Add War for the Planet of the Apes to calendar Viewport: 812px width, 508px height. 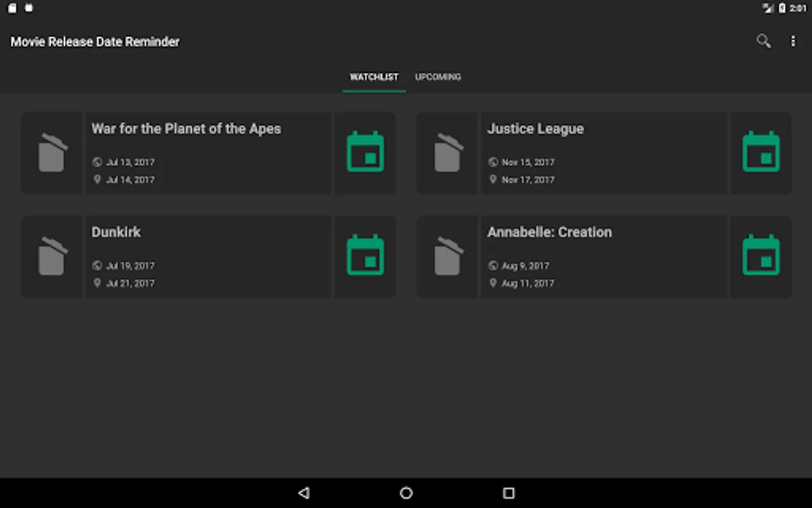(x=365, y=151)
